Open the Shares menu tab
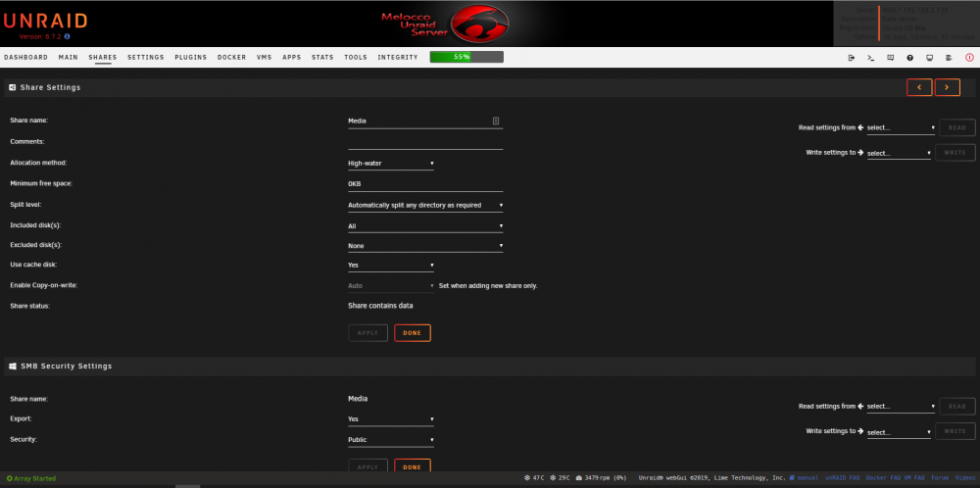This screenshot has width=980, height=488. pos(103,58)
